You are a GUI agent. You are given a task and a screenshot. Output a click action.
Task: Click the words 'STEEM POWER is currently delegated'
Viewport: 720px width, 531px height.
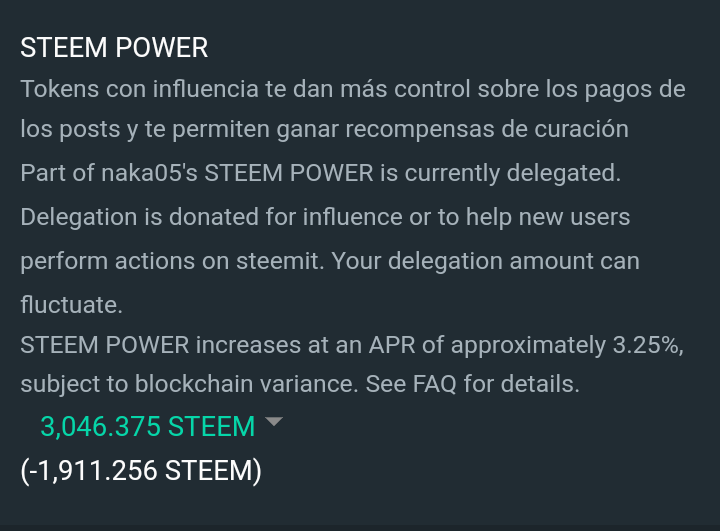[x=412, y=173]
